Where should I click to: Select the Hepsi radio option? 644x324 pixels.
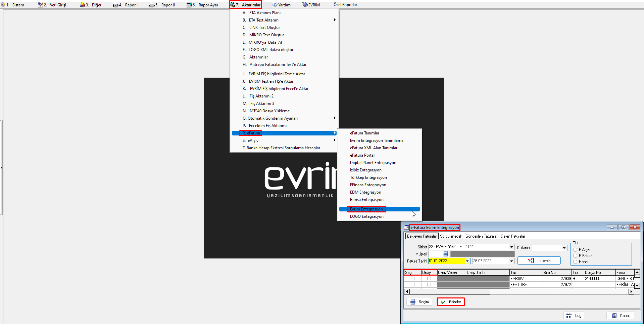click(x=575, y=262)
